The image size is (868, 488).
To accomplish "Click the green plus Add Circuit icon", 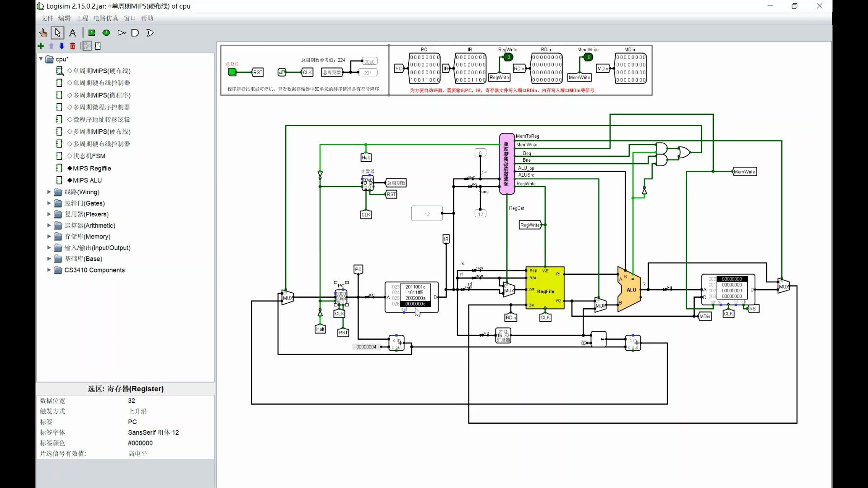I will click(x=41, y=46).
